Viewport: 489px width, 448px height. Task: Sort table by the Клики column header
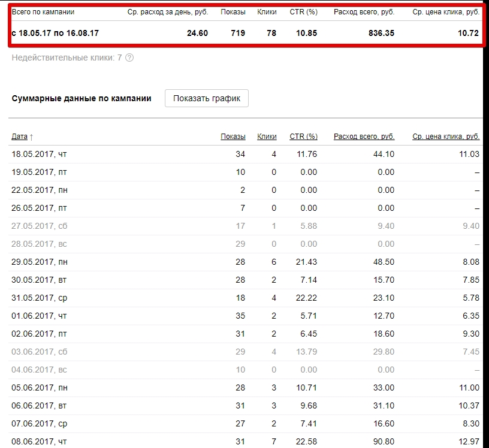pyautogui.click(x=267, y=136)
